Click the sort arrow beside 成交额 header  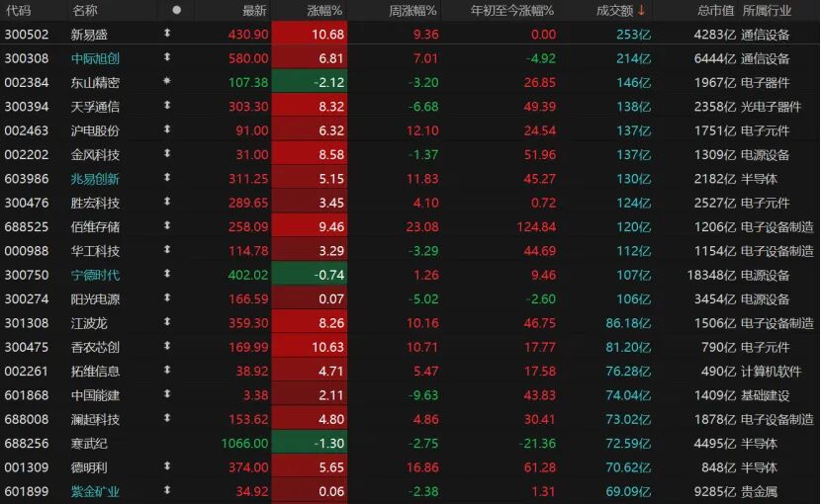641,10
